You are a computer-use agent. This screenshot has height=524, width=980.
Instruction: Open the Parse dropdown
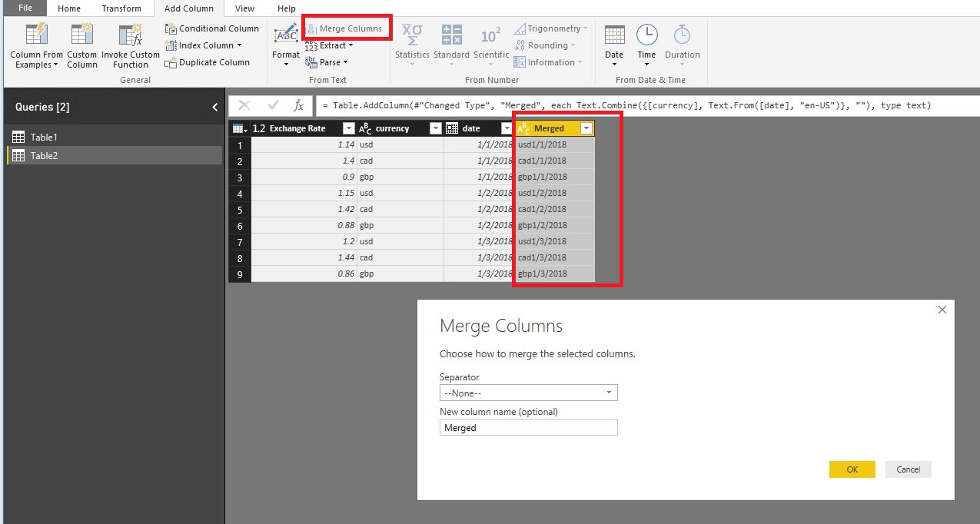tap(327, 62)
